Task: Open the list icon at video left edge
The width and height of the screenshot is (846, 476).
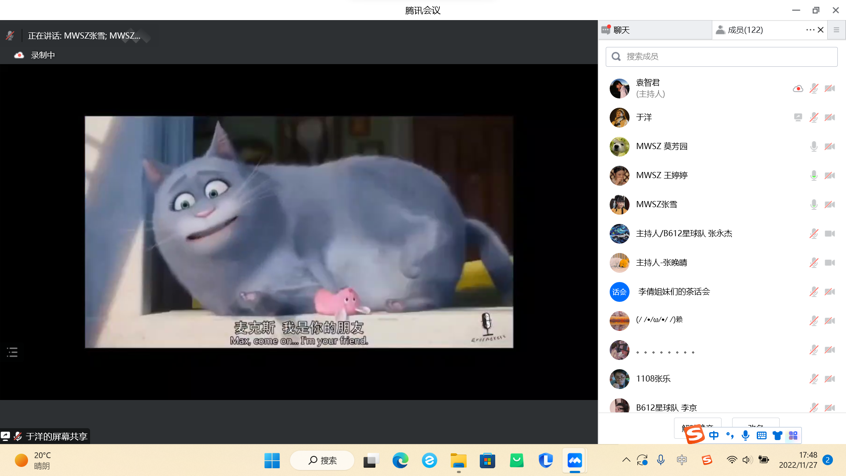Action: 12,352
